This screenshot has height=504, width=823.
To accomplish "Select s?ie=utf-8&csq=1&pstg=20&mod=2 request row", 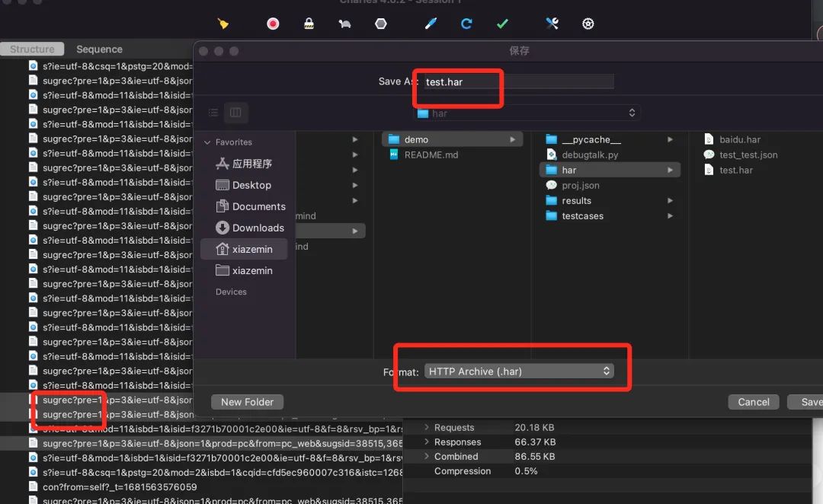I will pos(201,472).
